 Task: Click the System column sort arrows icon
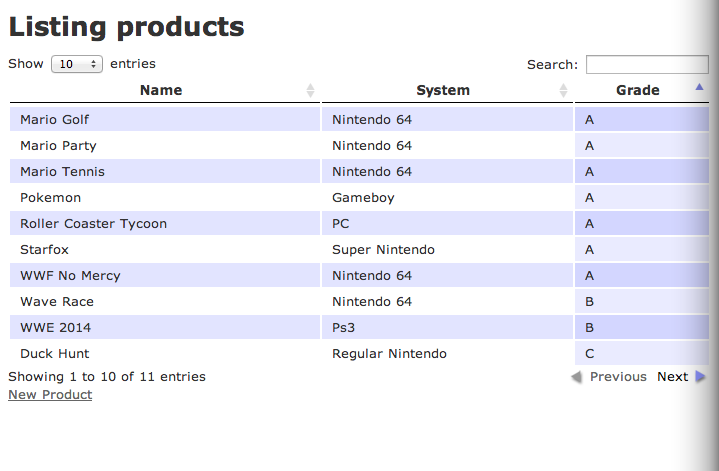coord(564,90)
